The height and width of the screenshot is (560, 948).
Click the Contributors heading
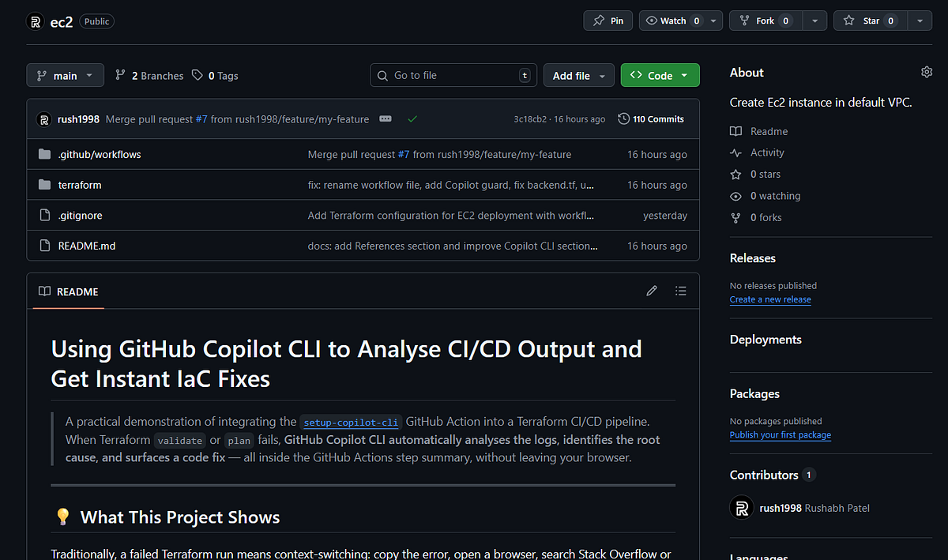[764, 475]
